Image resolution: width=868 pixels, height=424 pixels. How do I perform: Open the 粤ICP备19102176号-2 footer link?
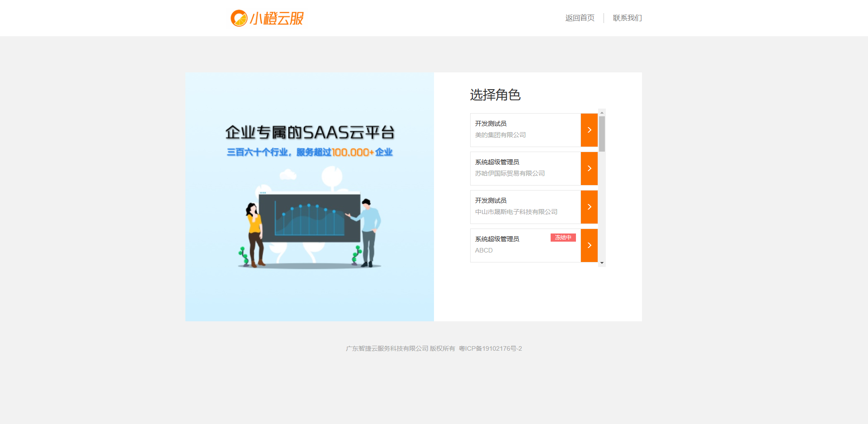491,348
